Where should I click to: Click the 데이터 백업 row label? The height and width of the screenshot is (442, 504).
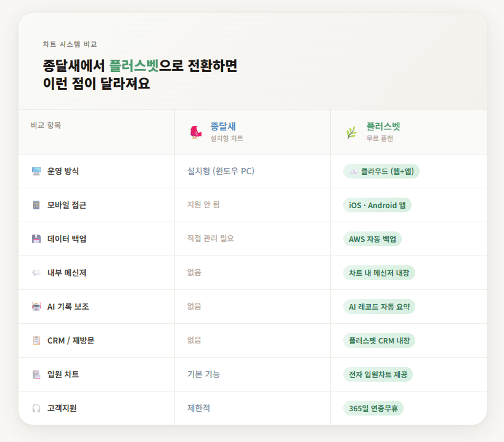pos(67,239)
